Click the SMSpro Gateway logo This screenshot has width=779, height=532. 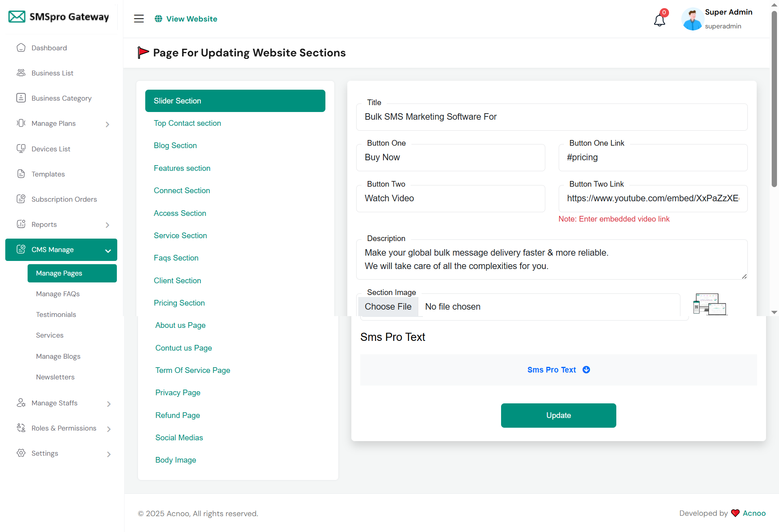[x=59, y=17]
